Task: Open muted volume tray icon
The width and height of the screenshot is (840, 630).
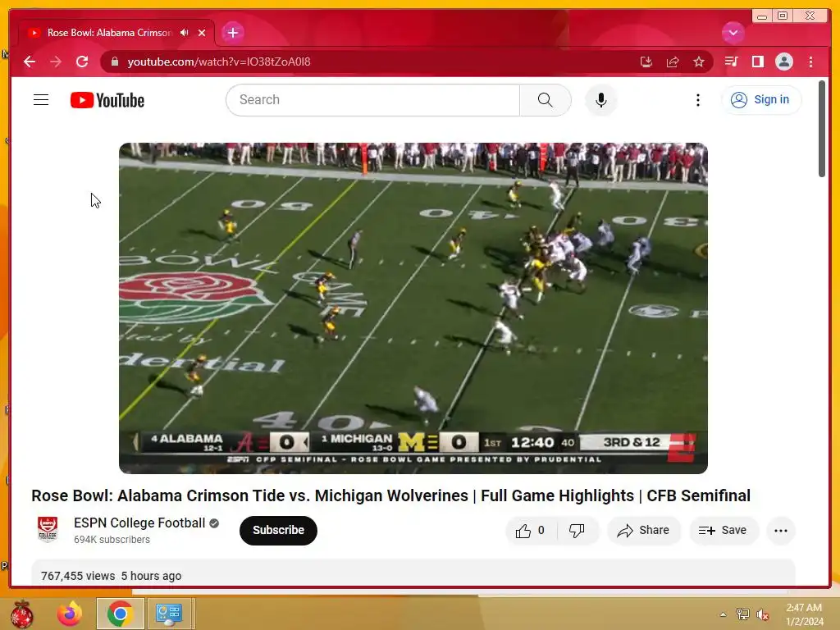Action: coord(762,614)
